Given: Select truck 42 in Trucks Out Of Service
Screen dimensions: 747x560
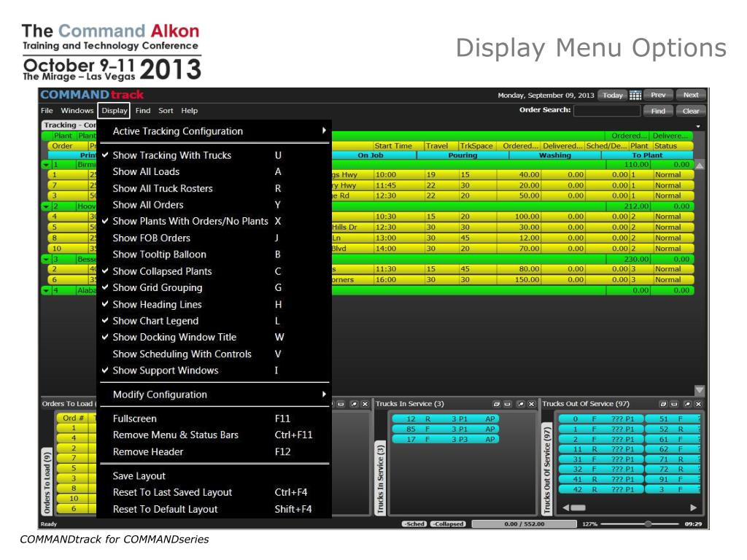Looking at the screenshot, I should click(x=601, y=489).
